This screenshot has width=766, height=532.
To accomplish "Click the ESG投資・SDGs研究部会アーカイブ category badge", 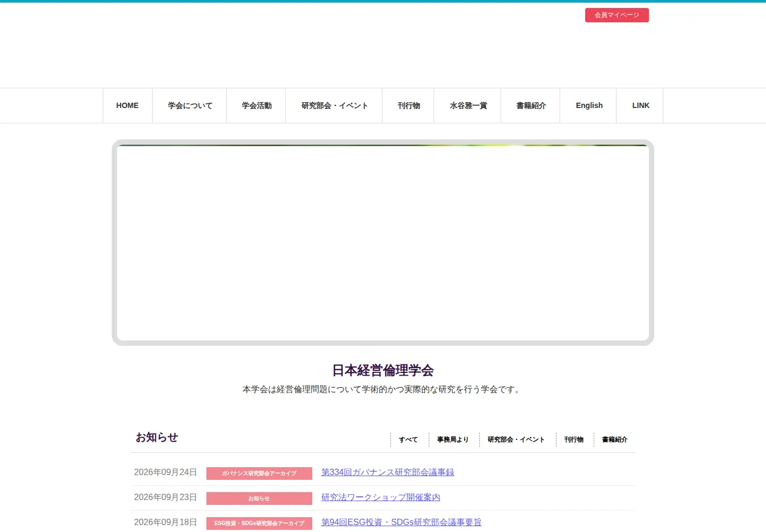I will click(259, 523).
